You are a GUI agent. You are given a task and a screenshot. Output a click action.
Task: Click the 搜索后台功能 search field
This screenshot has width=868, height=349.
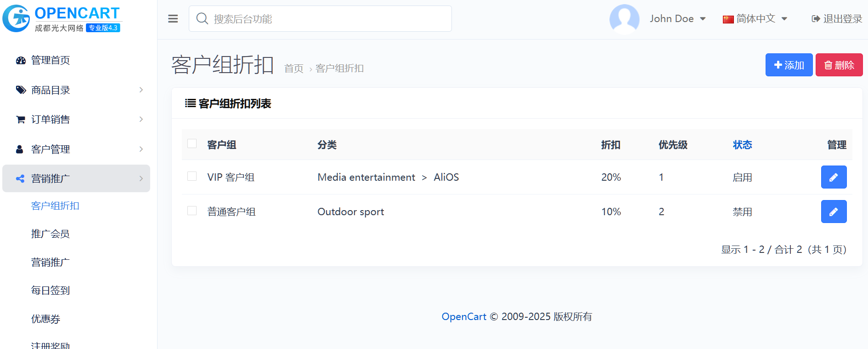coord(320,19)
